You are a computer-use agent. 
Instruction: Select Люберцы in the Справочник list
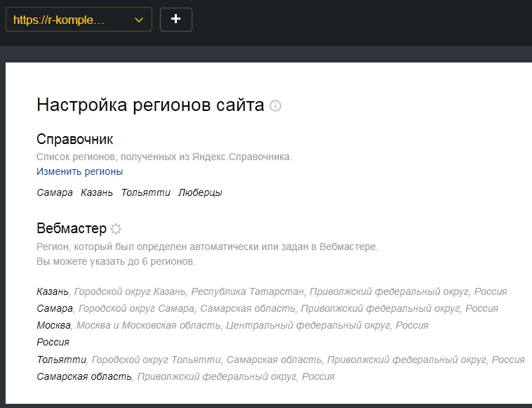point(200,192)
